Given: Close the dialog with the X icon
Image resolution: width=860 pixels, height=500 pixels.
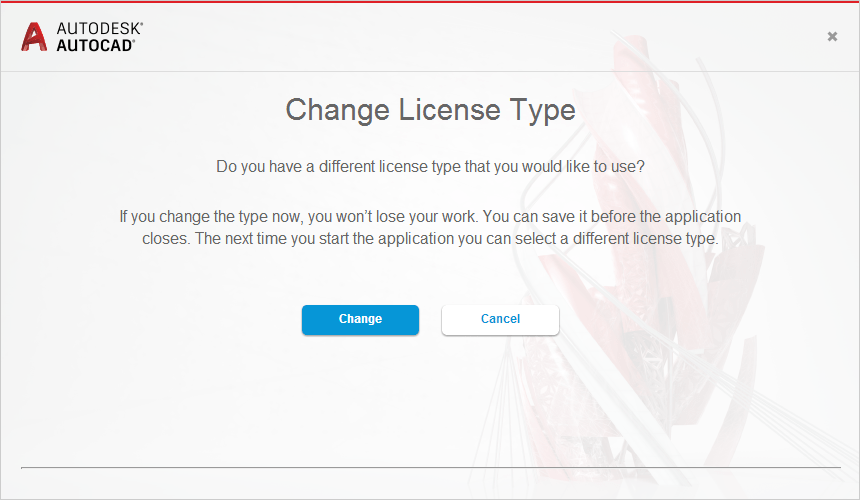Looking at the screenshot, I should (832, 36).
